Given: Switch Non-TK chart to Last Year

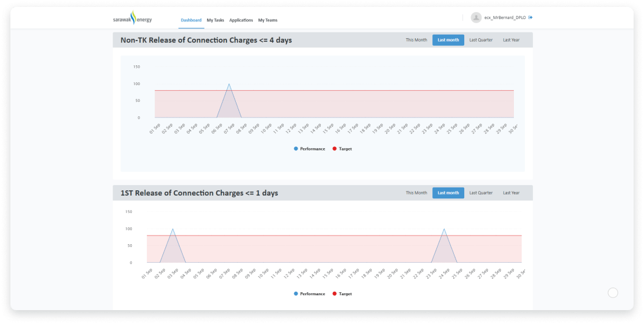Looking at the screenshot, I should point(511,40).
